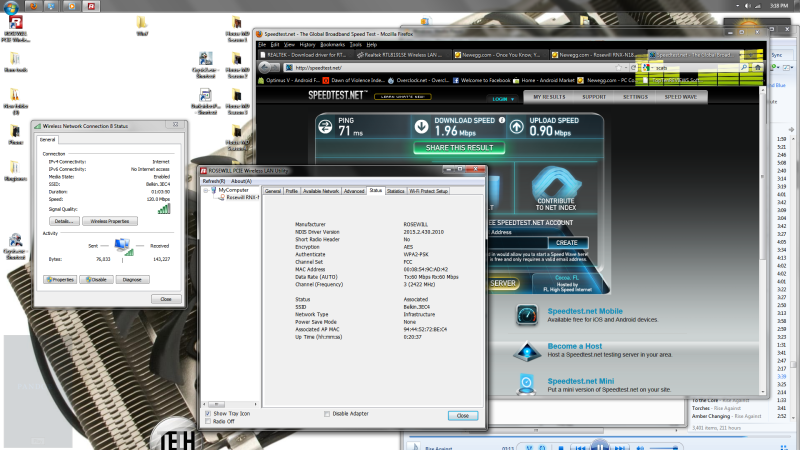The width and height of the screenshot is (800, 450).
Task: Toggle the Show Tray Icon checkbox
Action: [x=208, y=413]
